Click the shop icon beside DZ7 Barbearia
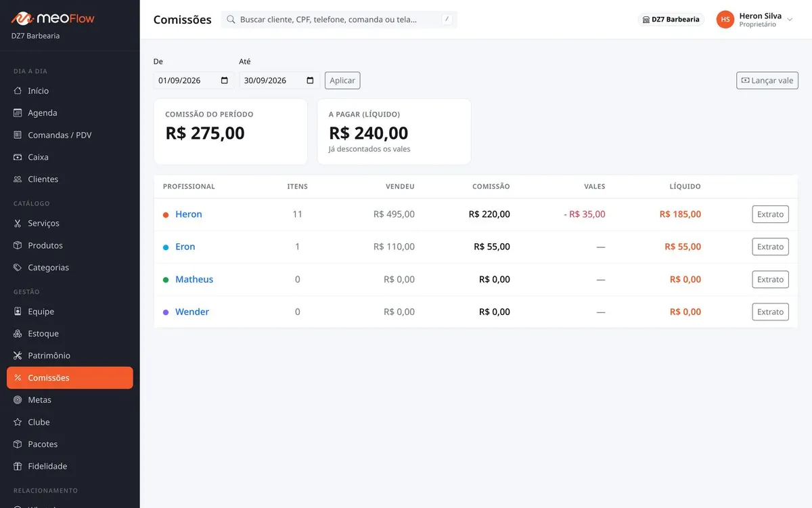 pyautogui.click(x=646, y=20)
